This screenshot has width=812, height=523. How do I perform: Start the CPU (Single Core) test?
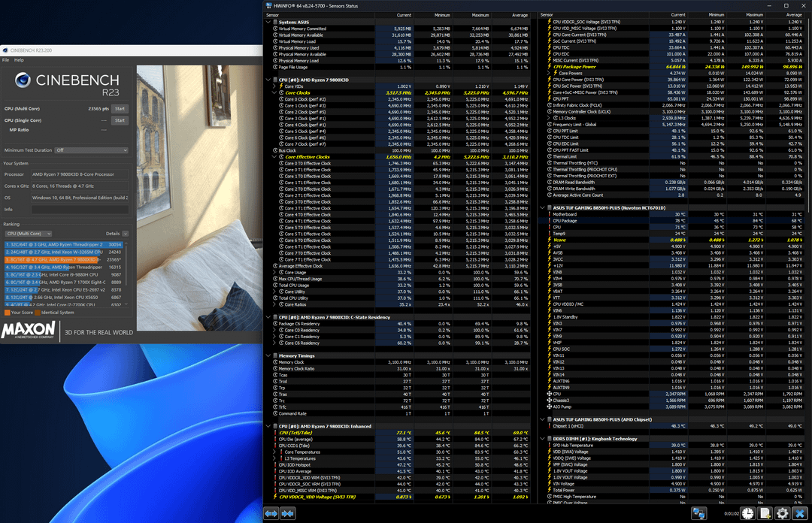[120, 120]
